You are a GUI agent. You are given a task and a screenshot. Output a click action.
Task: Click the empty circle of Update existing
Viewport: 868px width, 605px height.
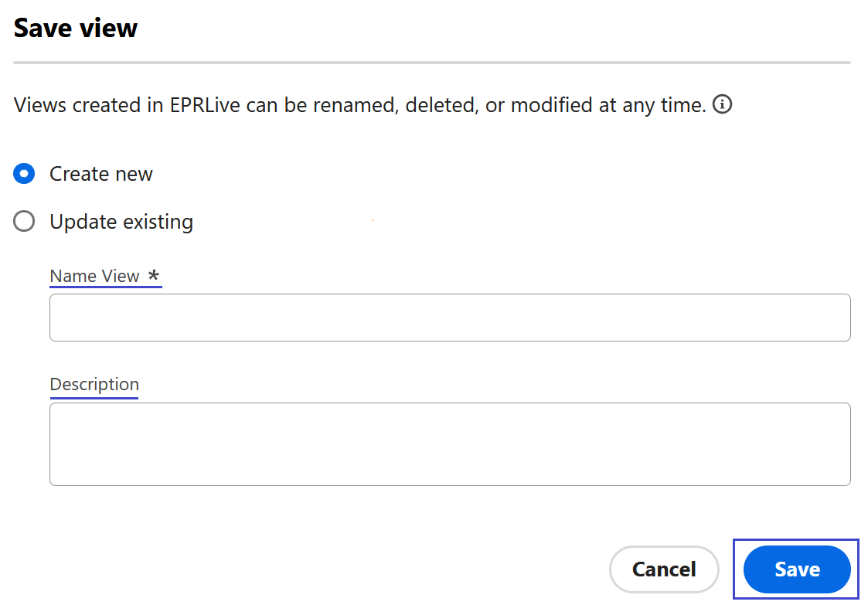(24, 221)
